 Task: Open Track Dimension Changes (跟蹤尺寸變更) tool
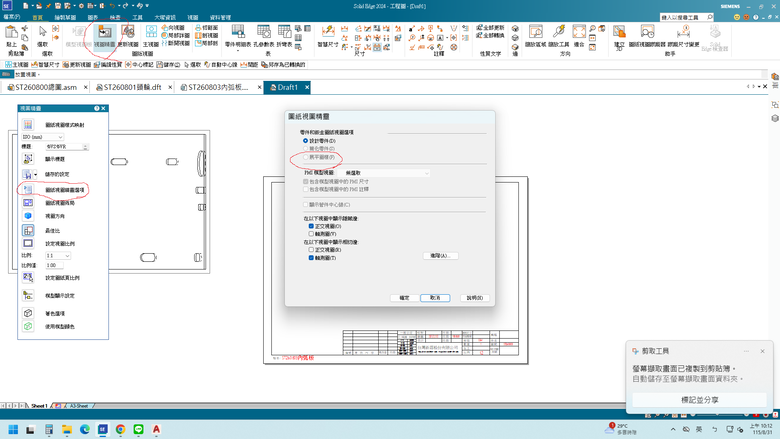[683, 36]
